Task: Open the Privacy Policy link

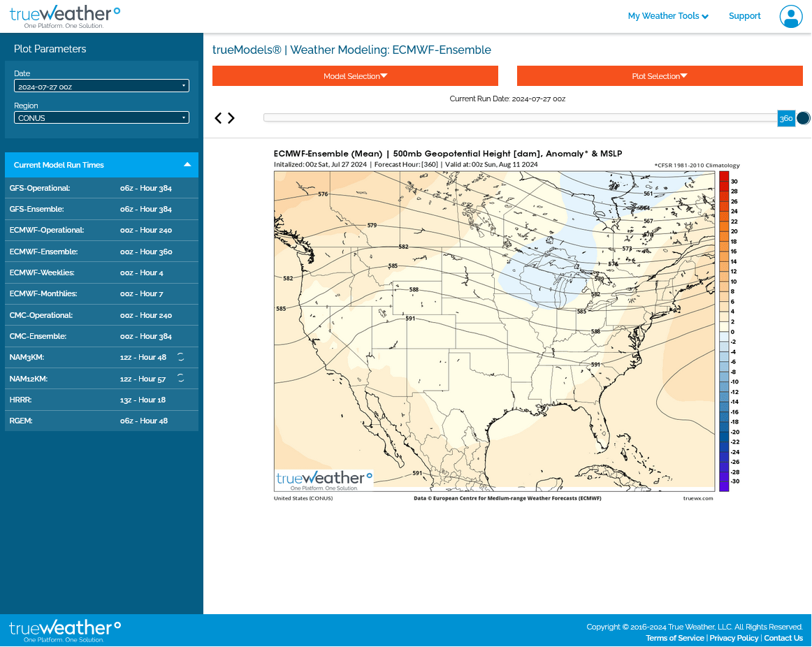Action: click(x=734, y=638)
